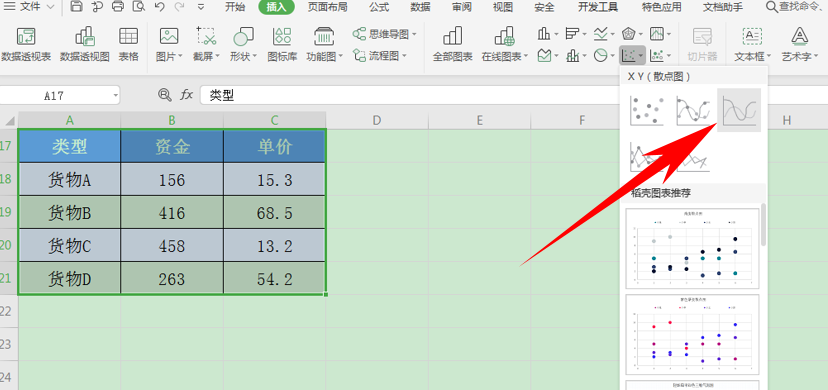Image resolution: width=828 pixels, height=390 pixels.
Task: Switch to the 开始 tab
Action: [x=235, y=7]
